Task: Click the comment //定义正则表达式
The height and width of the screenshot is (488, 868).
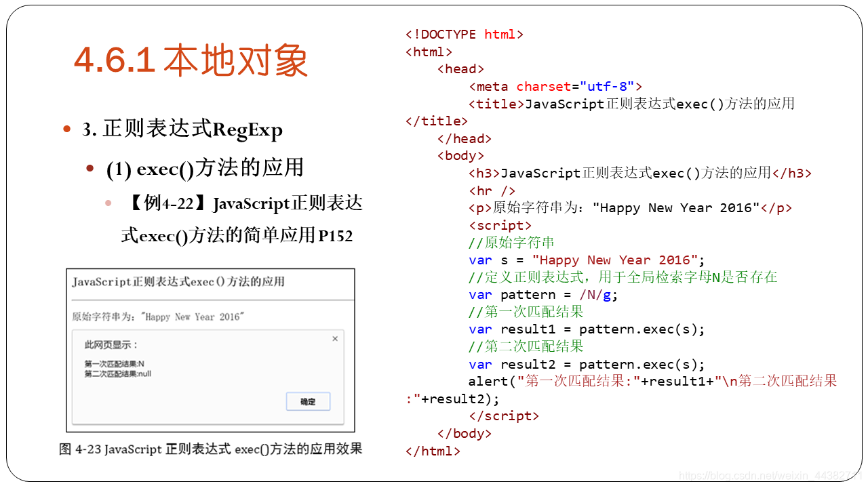Action: pyautogui.click(x=623, y=277)
